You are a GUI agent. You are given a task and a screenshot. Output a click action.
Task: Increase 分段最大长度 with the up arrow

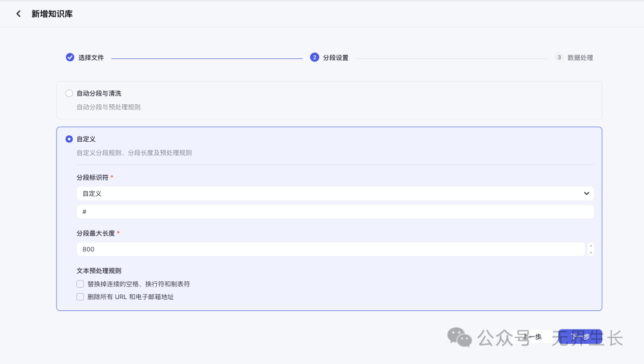tap(590, 246)
